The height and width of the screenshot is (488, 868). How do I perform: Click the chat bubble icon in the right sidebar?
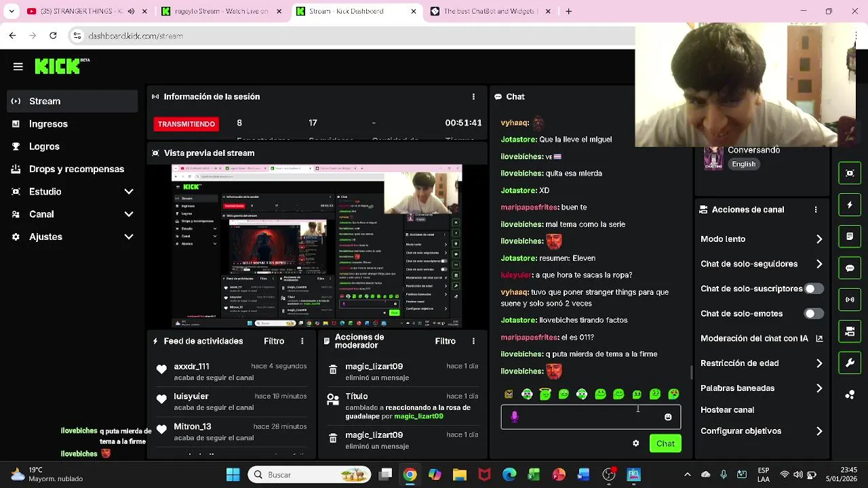coord(850,268)
